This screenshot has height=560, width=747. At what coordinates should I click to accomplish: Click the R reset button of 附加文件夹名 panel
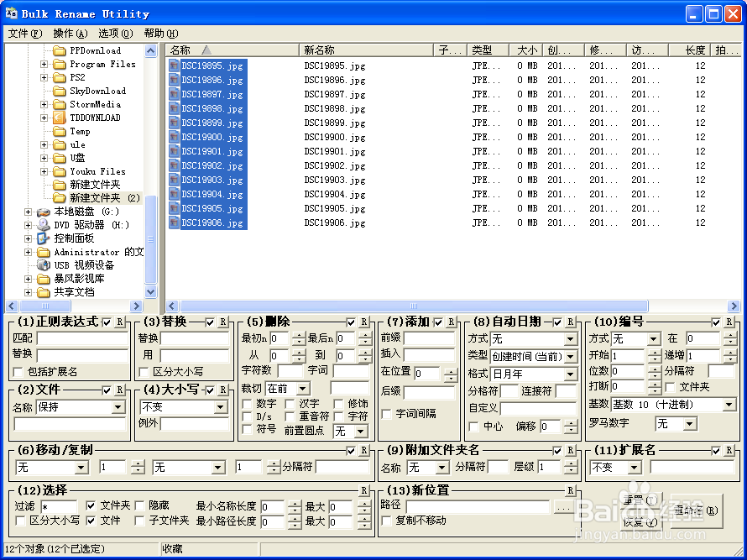(570, 450)
